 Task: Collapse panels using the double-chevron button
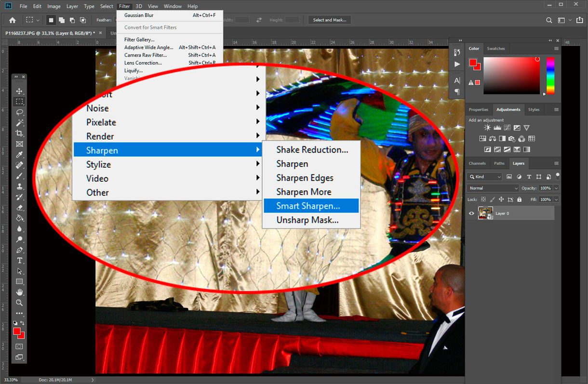550,40
